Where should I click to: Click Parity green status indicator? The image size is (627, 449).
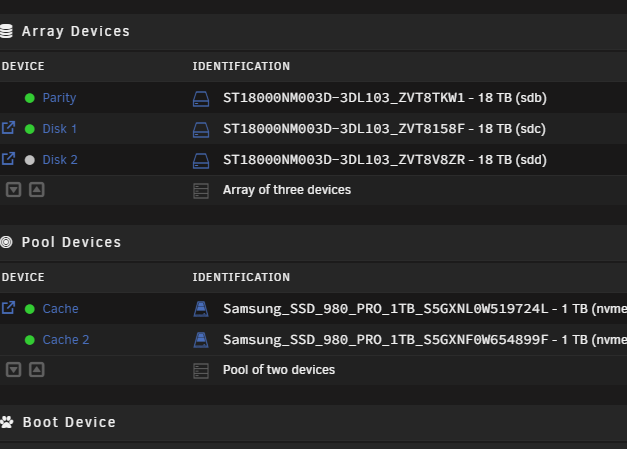pyautogui.click(x=30, y=98)
